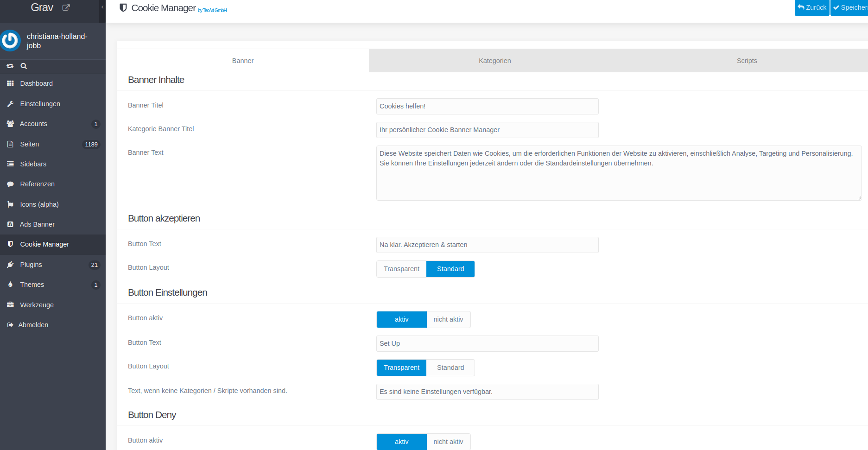Image resolution: width=868 pixels, height=450 pixels.
Task: Choose Transparent for Einstellungen Button Layout
Action: [x=401, y=368]
